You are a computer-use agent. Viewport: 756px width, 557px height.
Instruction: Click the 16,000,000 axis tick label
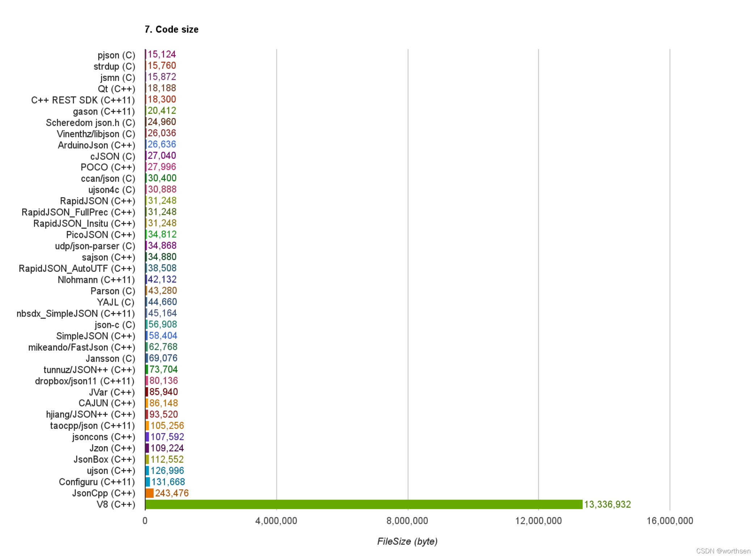pyautogui.click(x=670, y=521)
